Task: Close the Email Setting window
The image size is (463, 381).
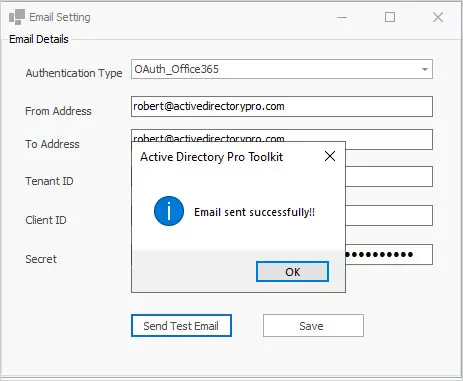Action: coord(438,17)
